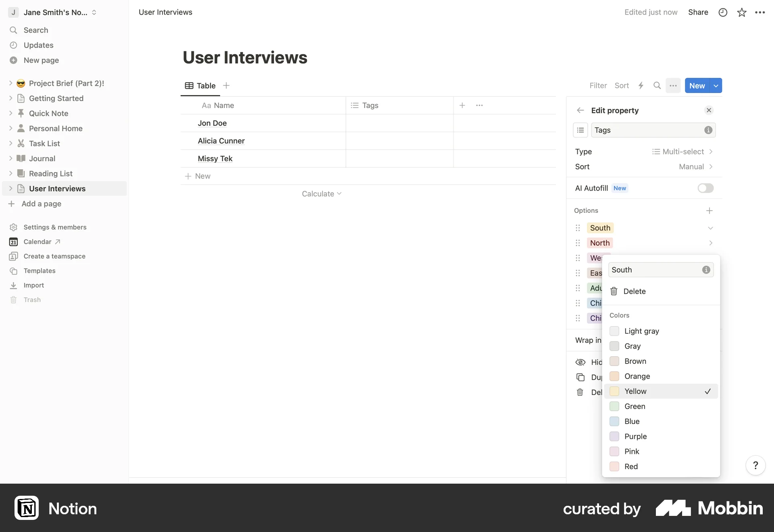View page history via the clock icon
The image size is (774, 532).
pyautogui.click(x=723, y=12)
